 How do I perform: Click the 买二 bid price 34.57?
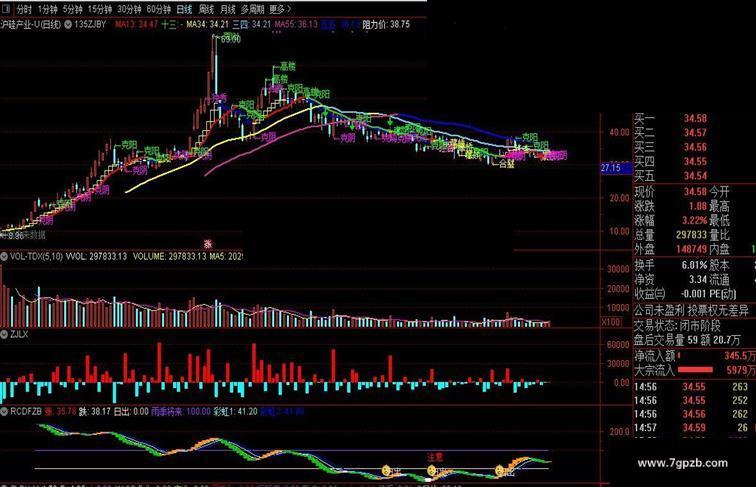tap(695, 133)
